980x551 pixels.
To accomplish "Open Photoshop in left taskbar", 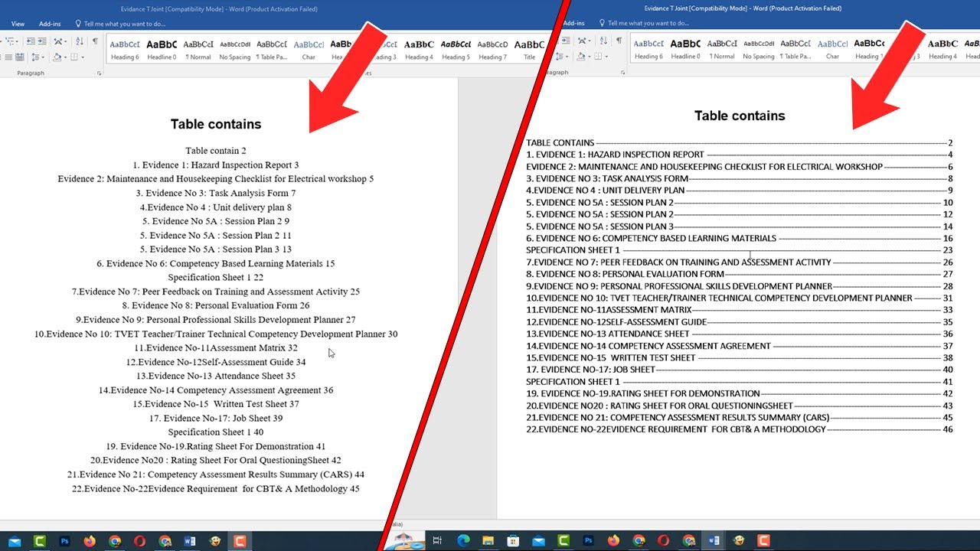I will (65, 541).
